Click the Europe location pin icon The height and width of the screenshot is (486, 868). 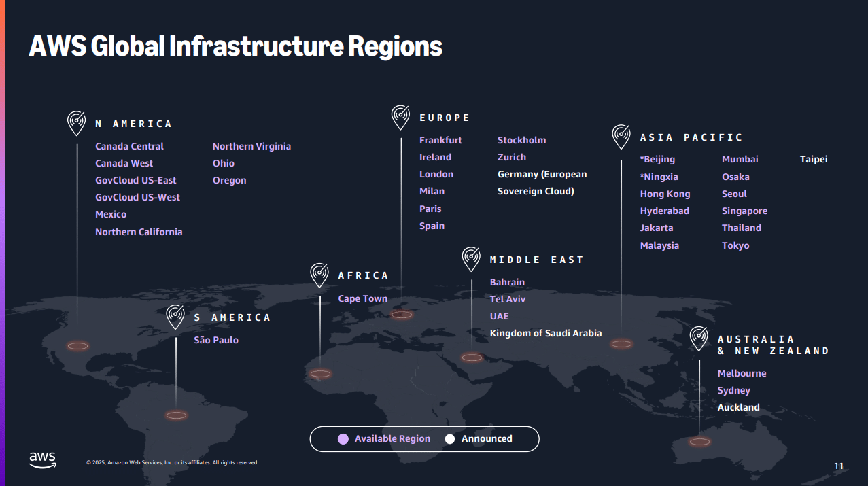pyautogui.click(x=401, y=117)
